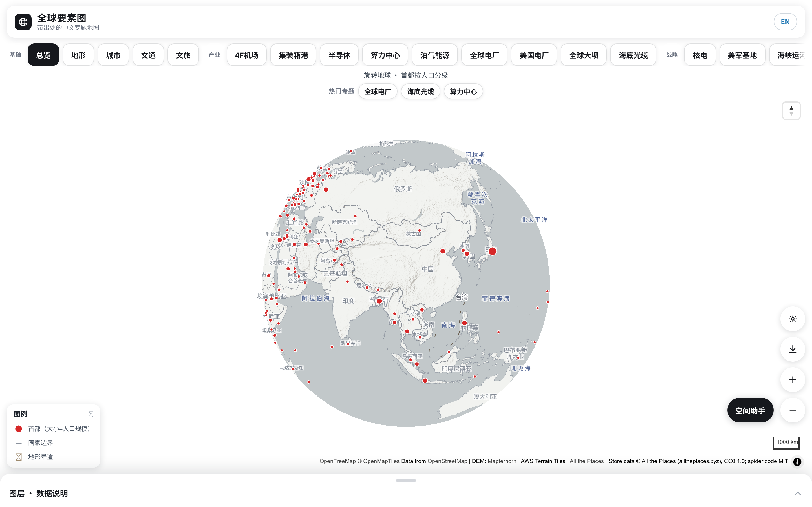
Task: Close the 图例 legend panel
Action: point(91,414)
